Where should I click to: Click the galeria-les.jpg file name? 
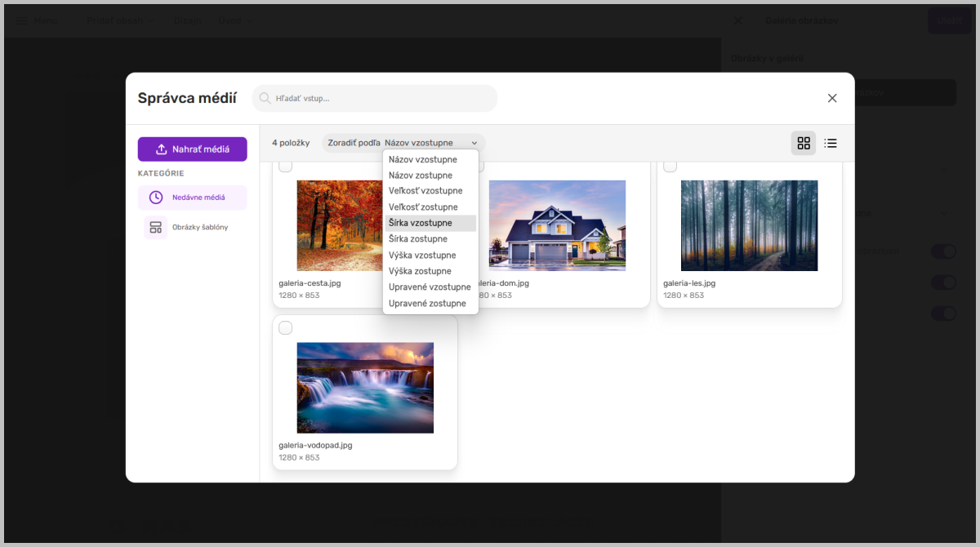coord(689,283)
